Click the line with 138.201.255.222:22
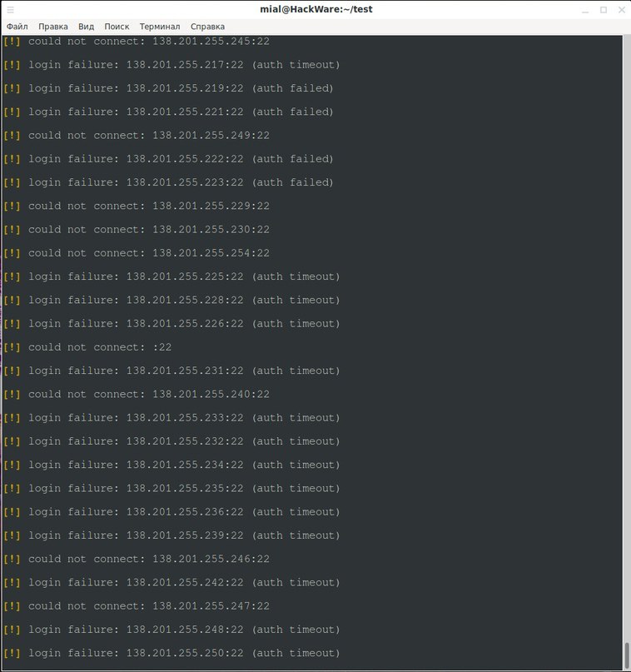 (x=168, y=159)
